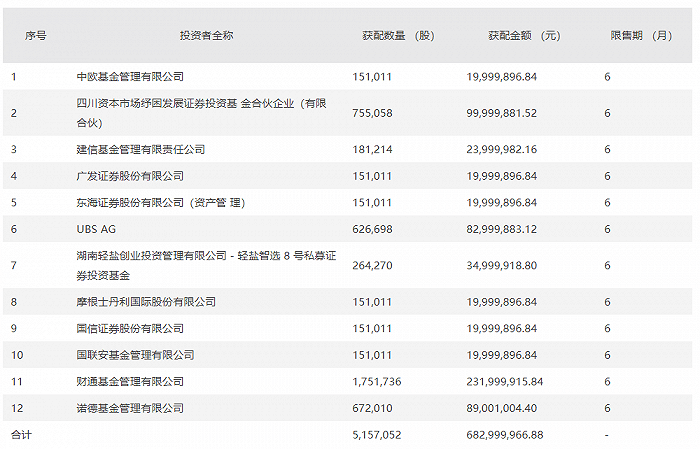The height and width of the screenshot is (449, 700).
Task: Click the 获配金额（元） column header
Action: pos(524,35)
